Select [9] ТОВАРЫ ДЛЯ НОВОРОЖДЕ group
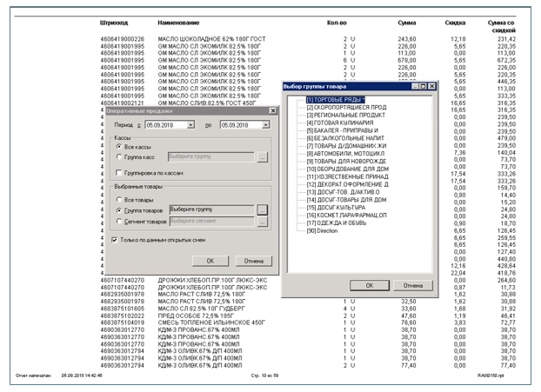Screen dimensions: 541x392 pyautogui.click(x=346, y=161)
